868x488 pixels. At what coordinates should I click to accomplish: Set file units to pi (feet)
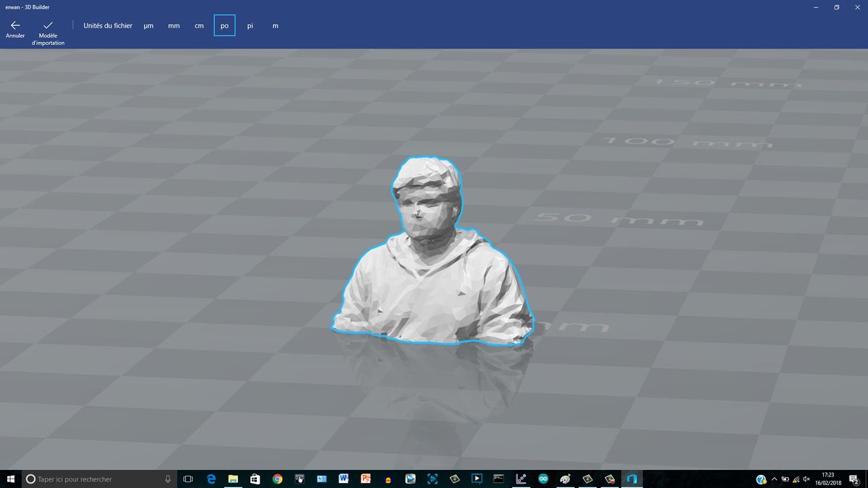click(250, 26)
